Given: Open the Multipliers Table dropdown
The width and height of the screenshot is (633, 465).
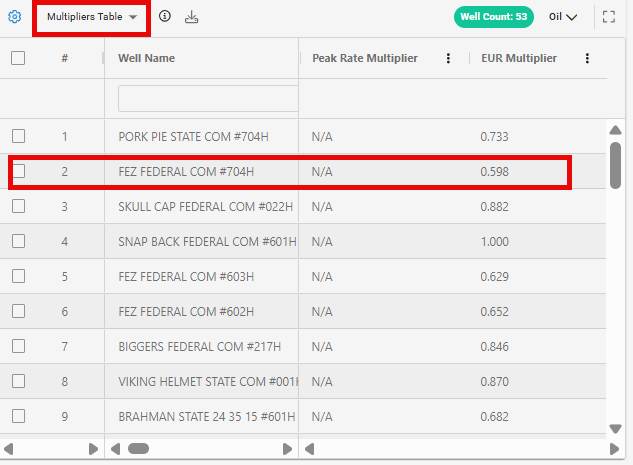Looking at the screenshot, I should (x=92, y=18).
